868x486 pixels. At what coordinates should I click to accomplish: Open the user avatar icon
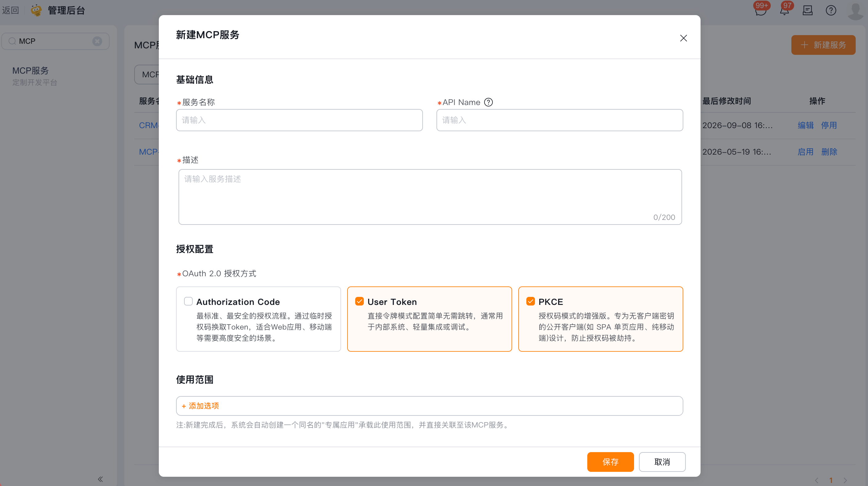click(856, 11)
